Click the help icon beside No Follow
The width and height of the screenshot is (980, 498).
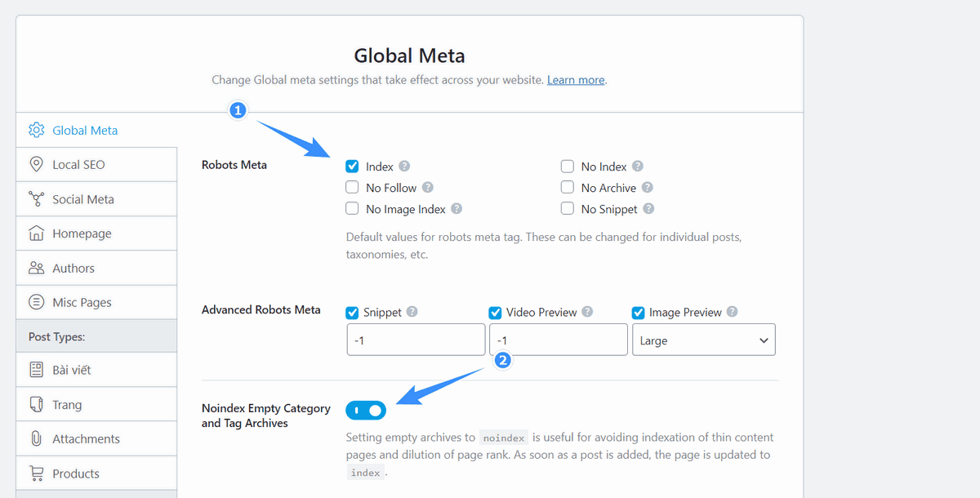pyautogui.click(x=427, y=188)
